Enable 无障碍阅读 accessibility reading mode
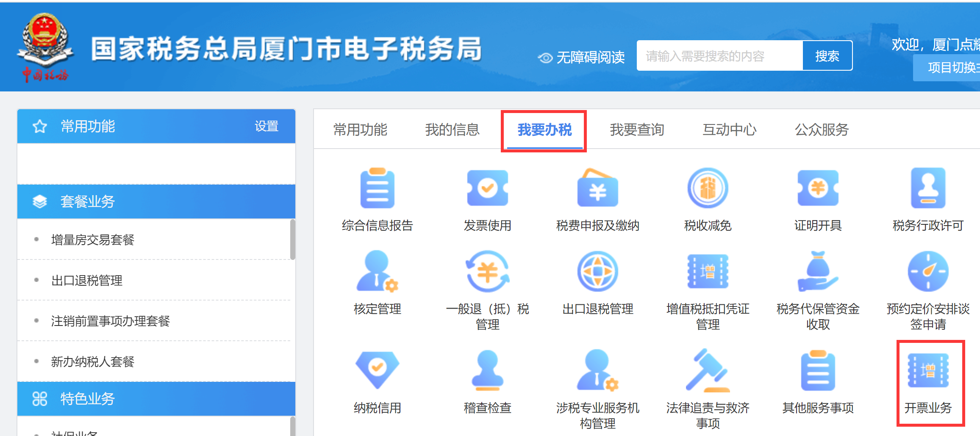The height and width of the screenshot is (436, 980). [581, 57]
